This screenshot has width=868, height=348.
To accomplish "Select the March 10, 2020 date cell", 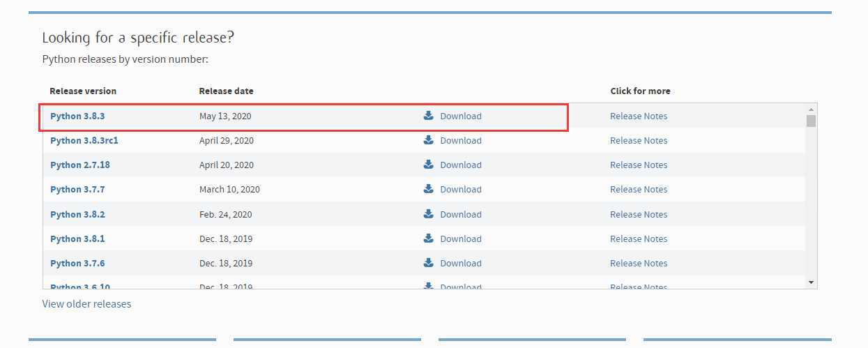I will [x=229, y=190].
